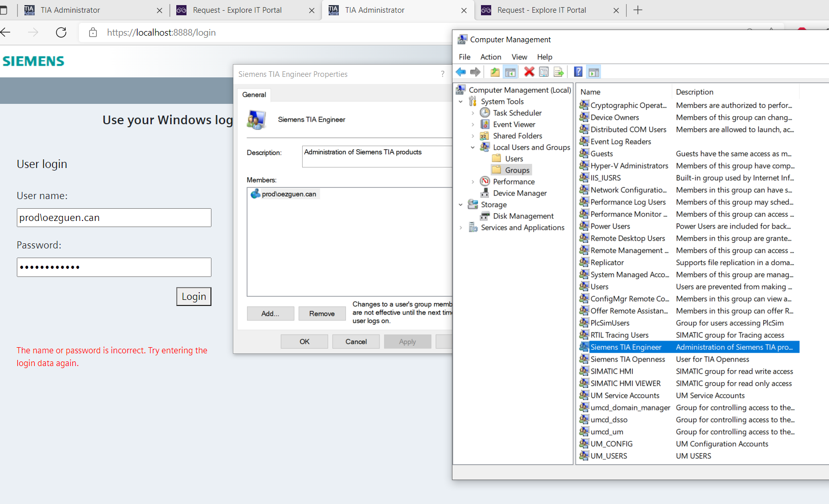This screenshot has height=504, width=829.
Task: Click the Performance icon in the tree
Action: [485, 181]
